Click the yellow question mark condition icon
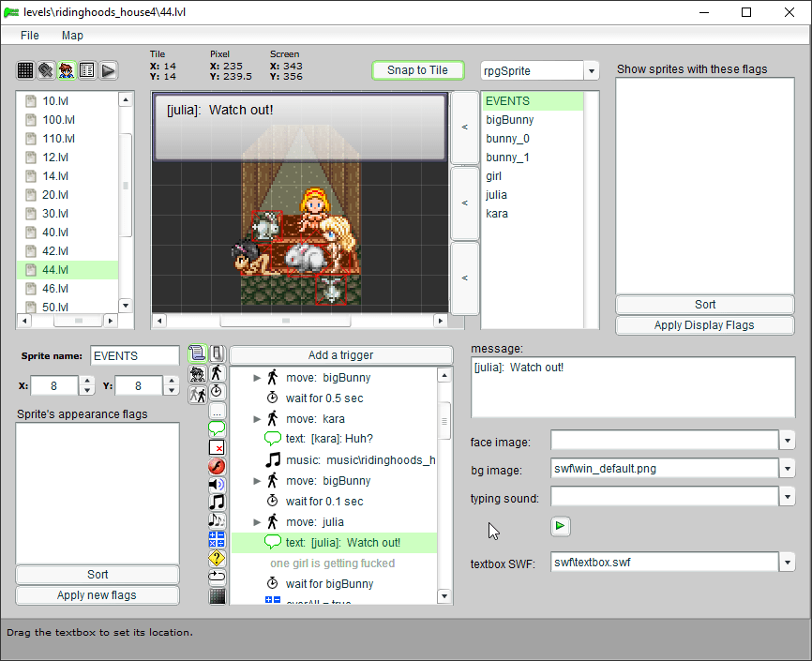812x661 pixels. (217, 558)
